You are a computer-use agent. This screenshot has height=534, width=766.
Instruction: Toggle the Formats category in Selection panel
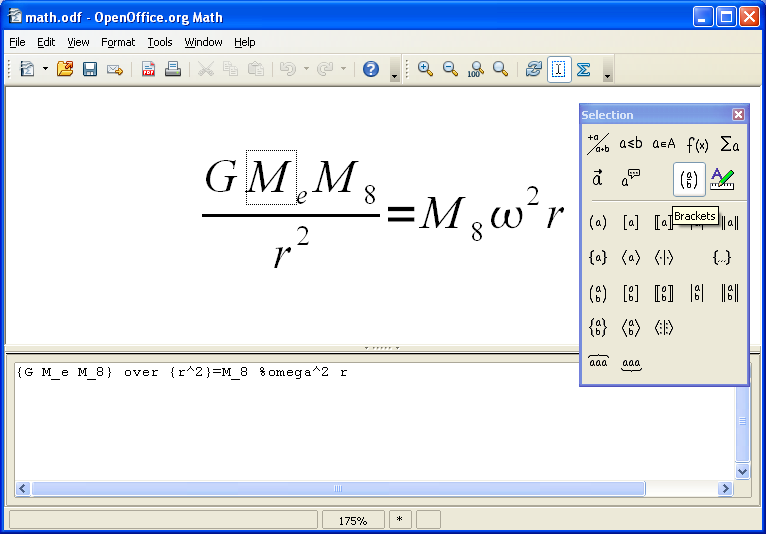click(x=722, y=179)
